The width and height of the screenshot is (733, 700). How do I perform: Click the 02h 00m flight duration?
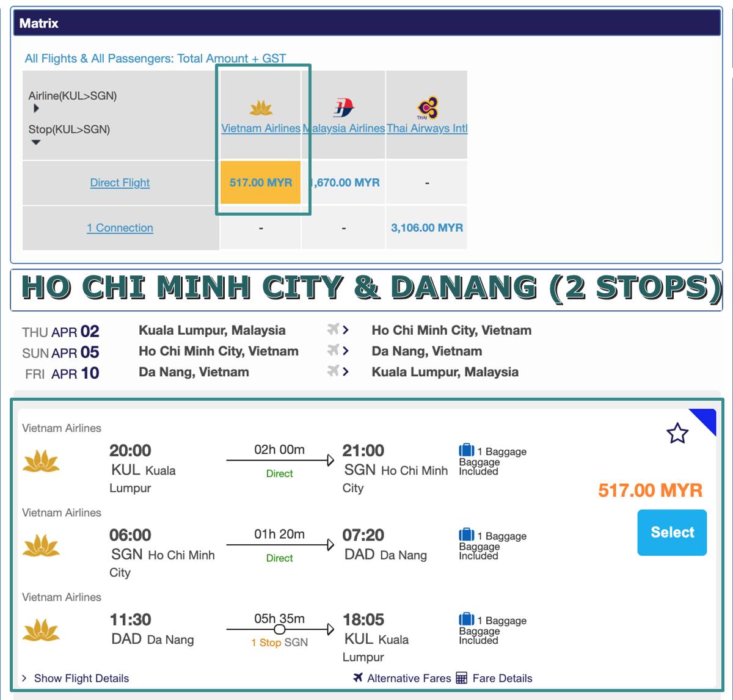pos(279,450)
